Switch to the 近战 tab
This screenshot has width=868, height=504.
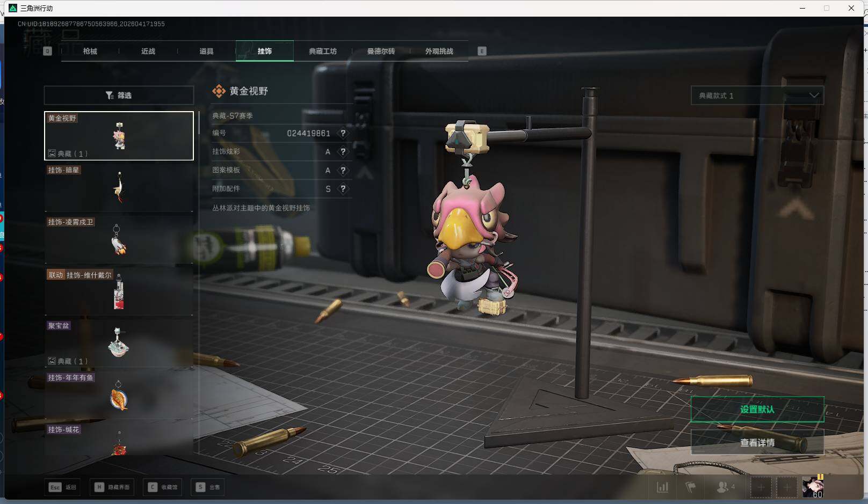pyautogui.click(x=148, y=51)
